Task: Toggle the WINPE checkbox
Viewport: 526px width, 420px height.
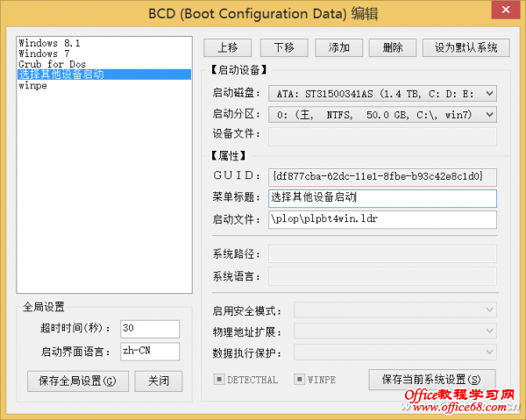Action: point(299,380)
